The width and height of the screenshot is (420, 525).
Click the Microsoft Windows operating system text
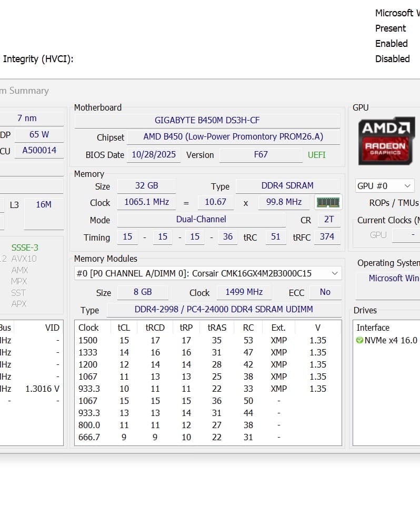[x=394, y=278]
